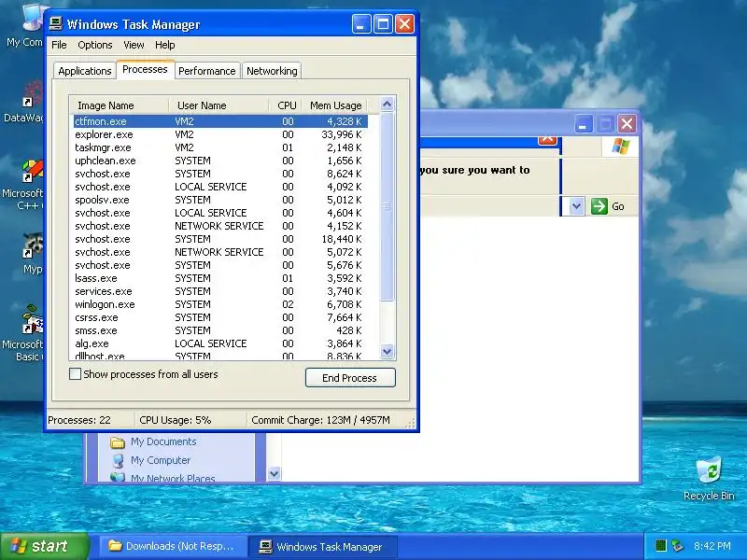Select the ctfmon.exe process row
Screen dimensions: 747x560
pyautogui.click(x=220, y=121)
